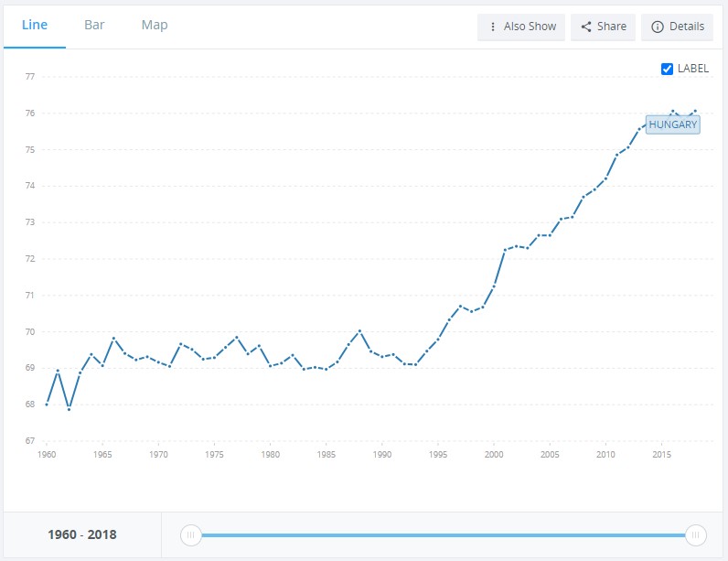Screen dimensions: 728x561
Task: Open the Details panel
Action: pos(677,27)
